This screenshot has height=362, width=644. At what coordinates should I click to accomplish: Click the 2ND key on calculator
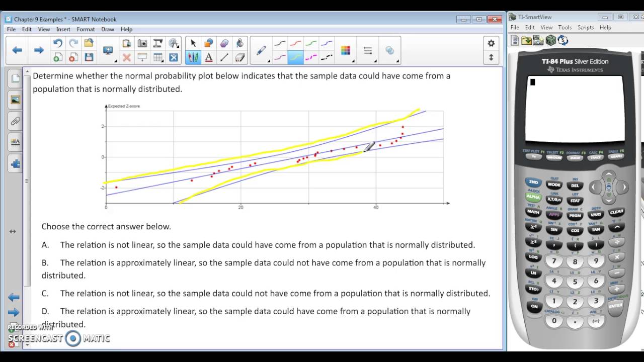(x=533, y=183)
